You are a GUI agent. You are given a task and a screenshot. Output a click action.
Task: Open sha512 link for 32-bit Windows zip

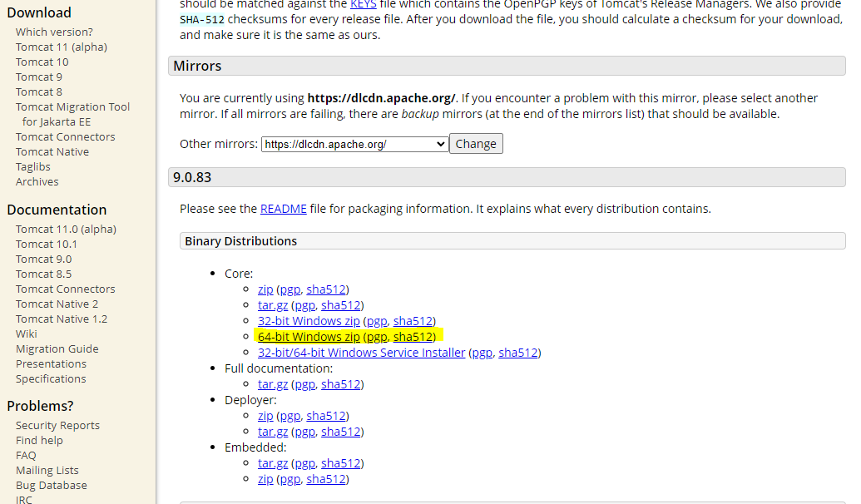tap(413, 321)
